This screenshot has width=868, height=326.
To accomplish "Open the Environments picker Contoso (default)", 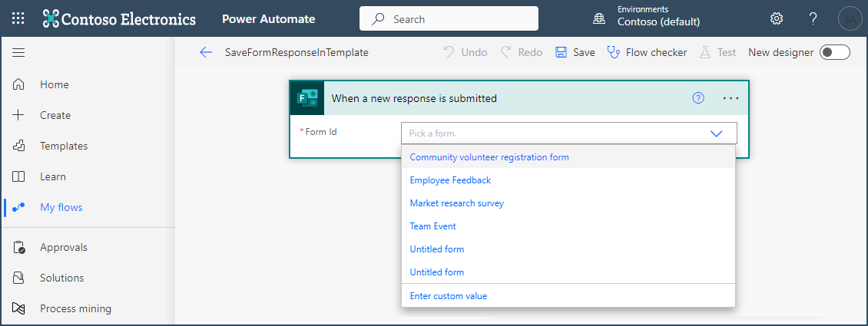I will coord(658,18).
